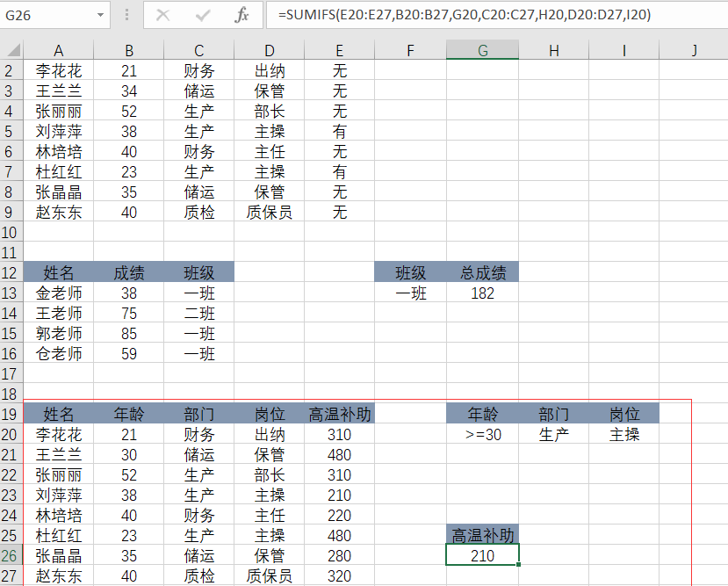Click the 二班 cell
The image size is (728, 586).
[x=199, y=314]
